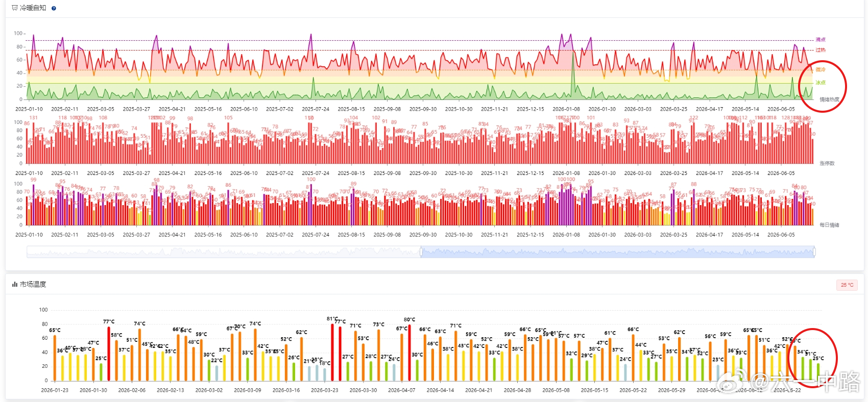Click the red bar labeled 80°C
Viewport: 868px width, 402px height.
409,353
